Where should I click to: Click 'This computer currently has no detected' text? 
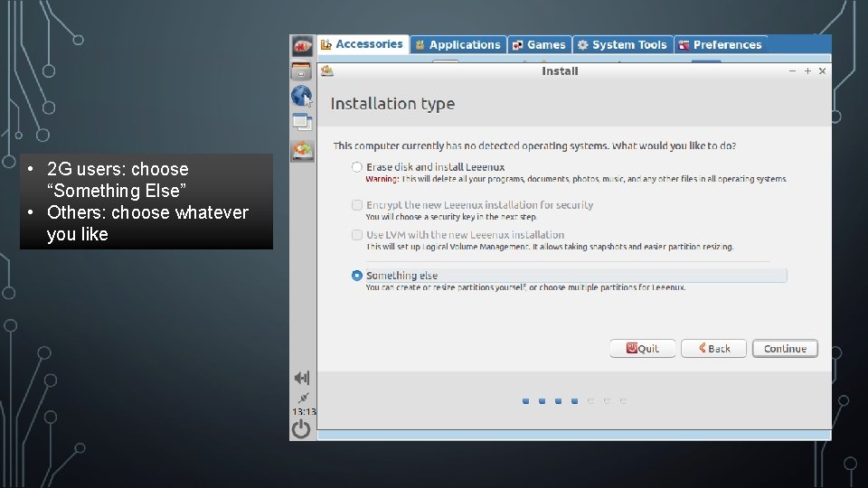click(x=534, y=146)
